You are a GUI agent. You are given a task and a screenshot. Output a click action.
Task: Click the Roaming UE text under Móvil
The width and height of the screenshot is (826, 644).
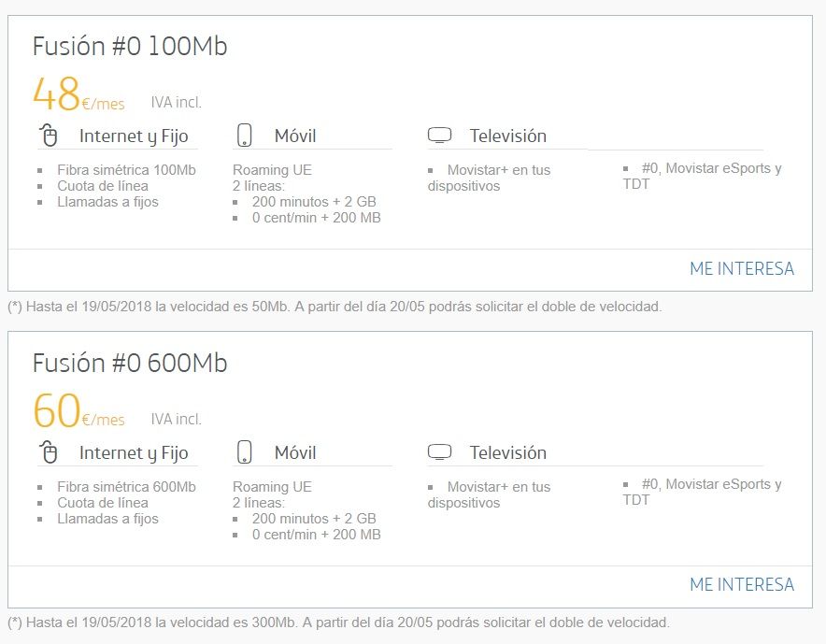[x=271, y=169]
